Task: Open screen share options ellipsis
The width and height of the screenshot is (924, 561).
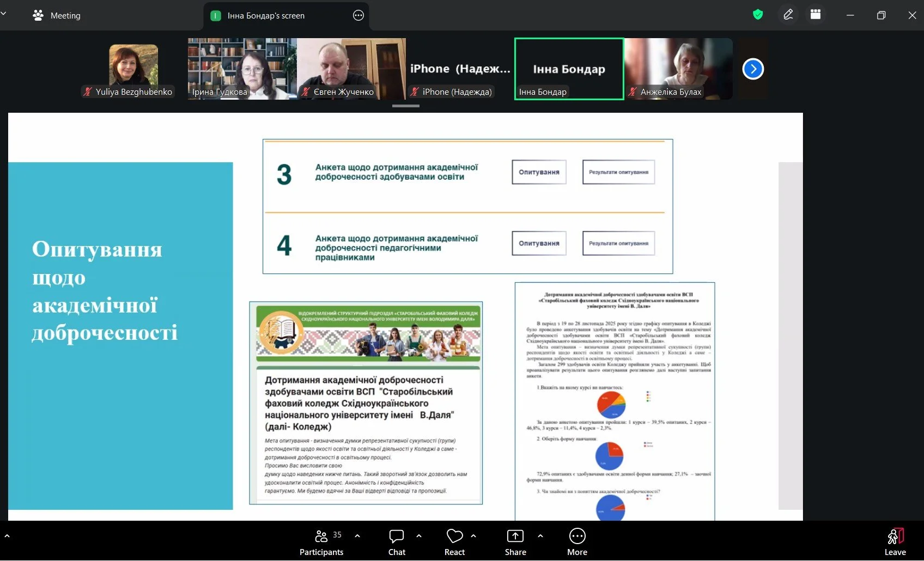Action: pyautogui.click(x=358, y=15)
